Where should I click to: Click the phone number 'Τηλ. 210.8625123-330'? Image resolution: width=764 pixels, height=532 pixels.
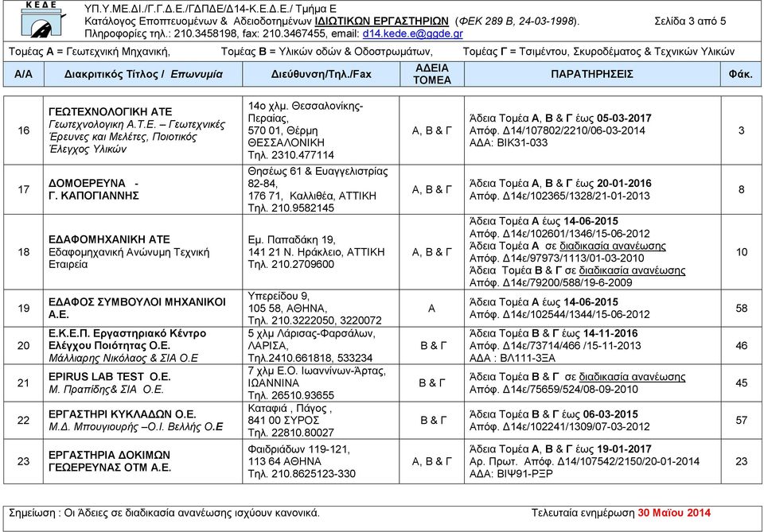302,474
